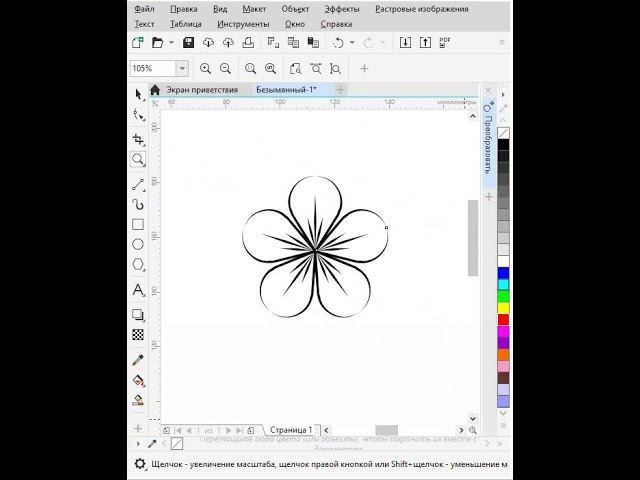Image resolution: width=640 pixels, height=480 pixels.
Task: Open the Правка menu
Action: click(x=184, y=9)
